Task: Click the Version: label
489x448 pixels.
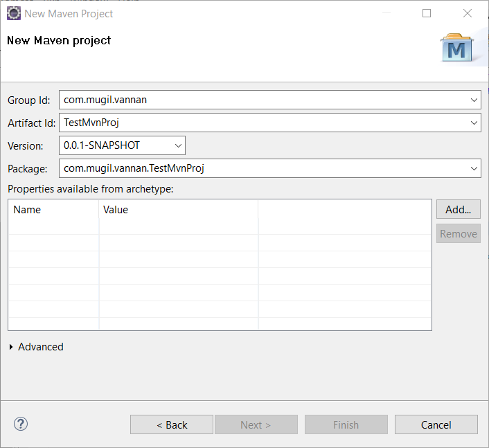Action: pos(25,146)
